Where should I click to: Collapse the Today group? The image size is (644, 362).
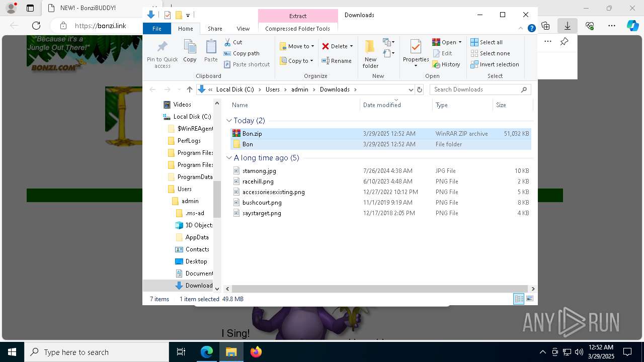(x=229, y=121)
